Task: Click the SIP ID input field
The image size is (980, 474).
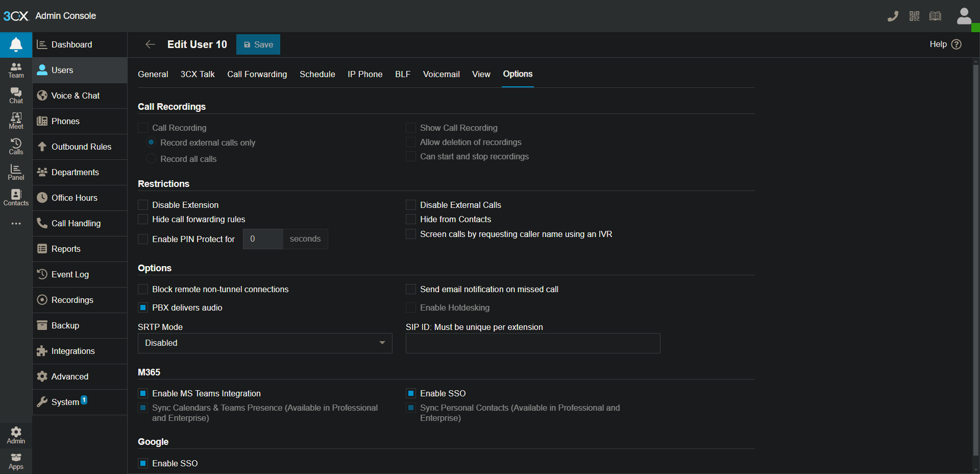Action: 532,343
